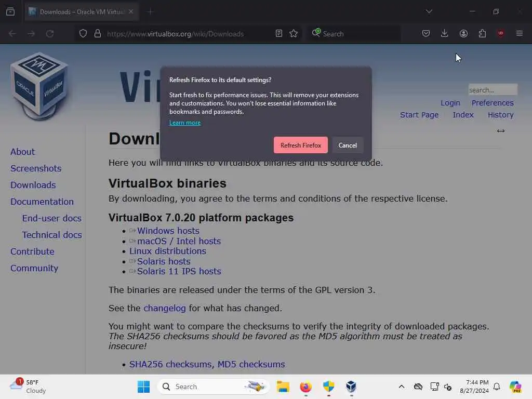Viewport: 532px width, 399px height.
Task: Open Screenshots in sidebar
Action: point(36,168)
